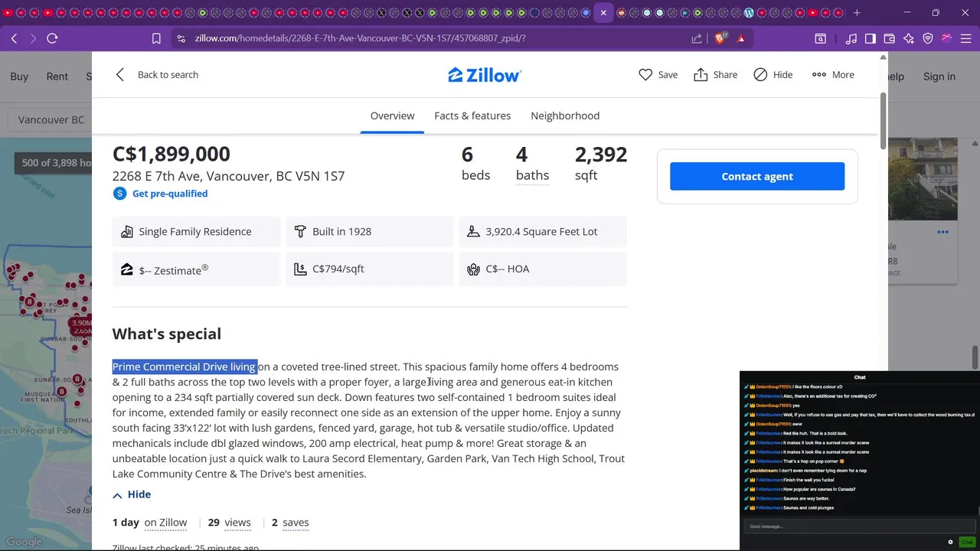The width and height of the screenshot is (980, 551).
Task: Click the three-dot menu on listing card
Action: 942,232
